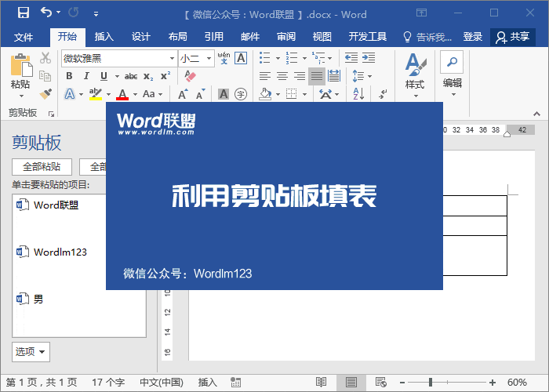Click the Clear Formatting eraser icon

[x=190, y=76]
